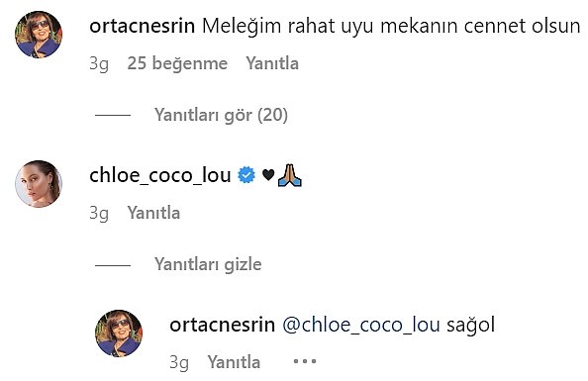
Task: Click the 3g timestamp on sağol reply
Action: (x=179, y=363)
